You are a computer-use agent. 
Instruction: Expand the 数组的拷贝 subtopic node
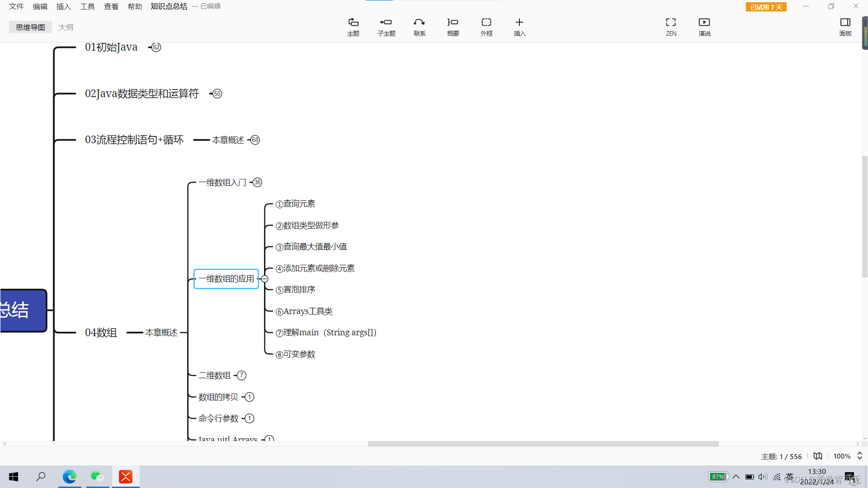[250, 397]
